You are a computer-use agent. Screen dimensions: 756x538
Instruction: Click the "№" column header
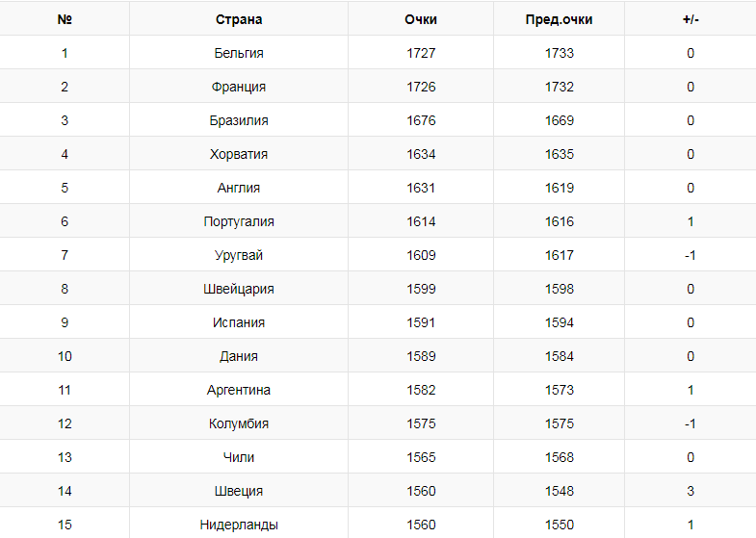tap(65, 19)
